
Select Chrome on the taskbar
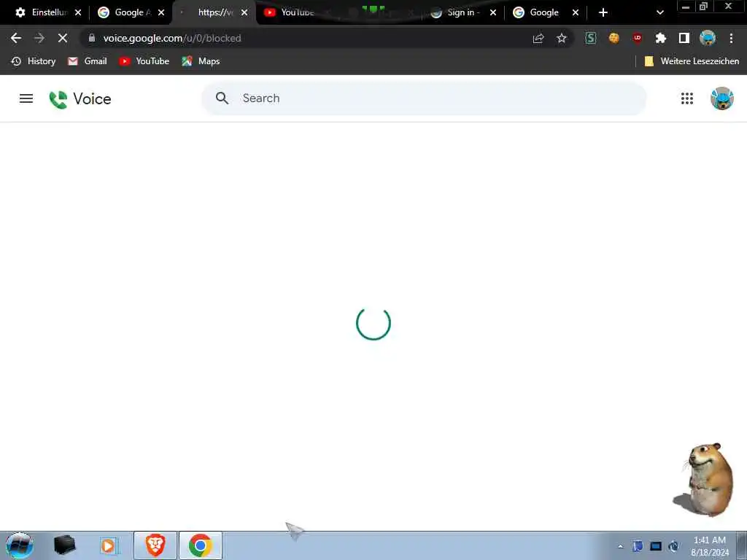[201, 545]
